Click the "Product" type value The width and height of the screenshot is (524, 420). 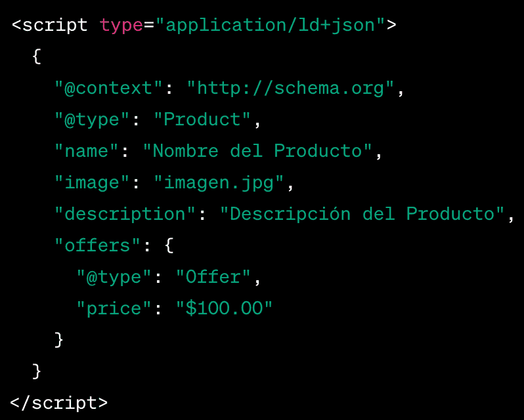(x=202, y=119)
